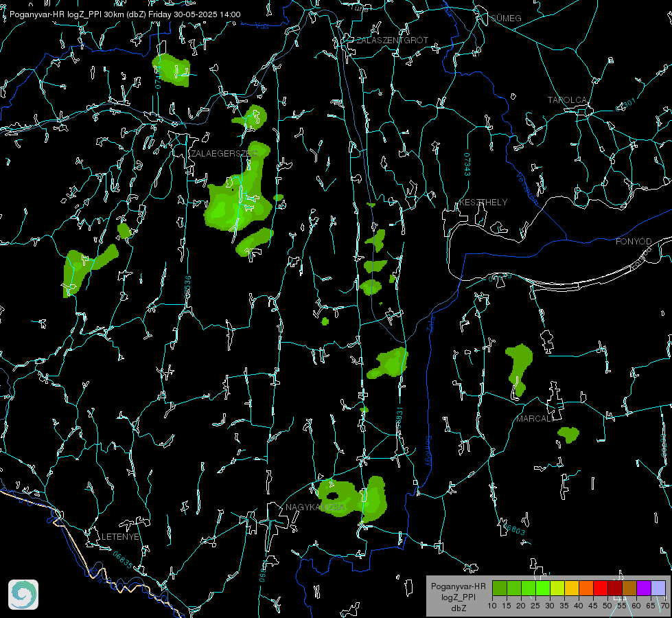Click the swirl logo icon

(23, 595)
